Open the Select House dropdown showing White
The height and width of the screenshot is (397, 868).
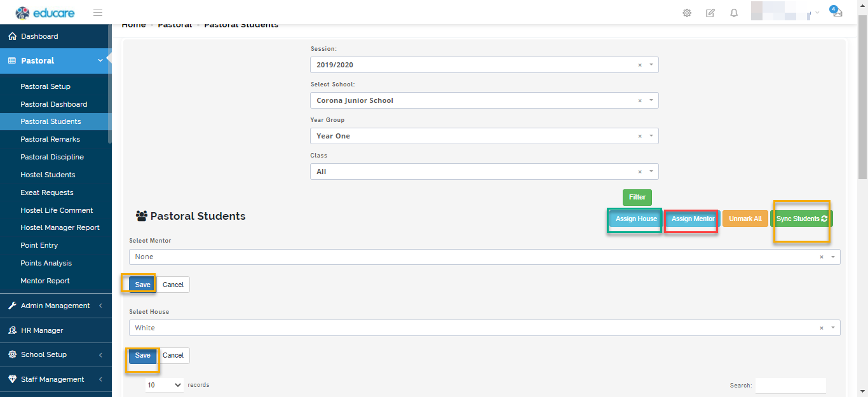484,328
